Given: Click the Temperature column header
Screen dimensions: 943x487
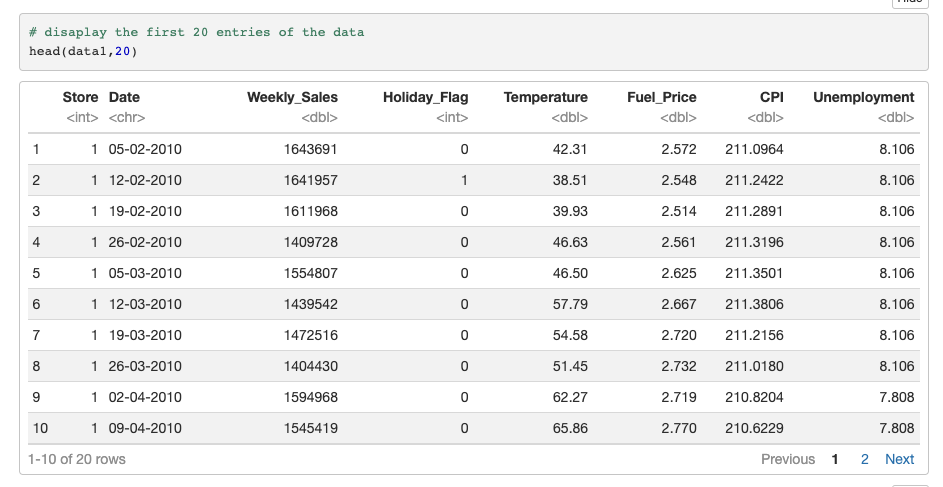Looking at the screenshot, I should coord(545,97).
